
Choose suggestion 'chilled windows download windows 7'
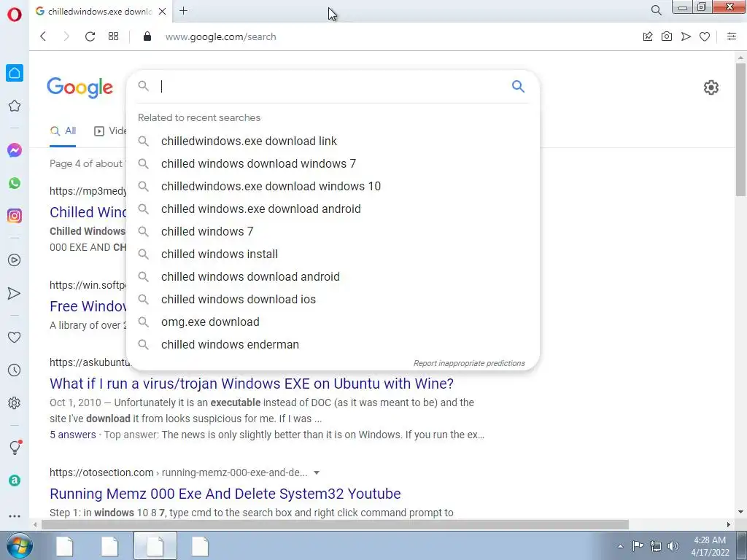pos(333,164)
